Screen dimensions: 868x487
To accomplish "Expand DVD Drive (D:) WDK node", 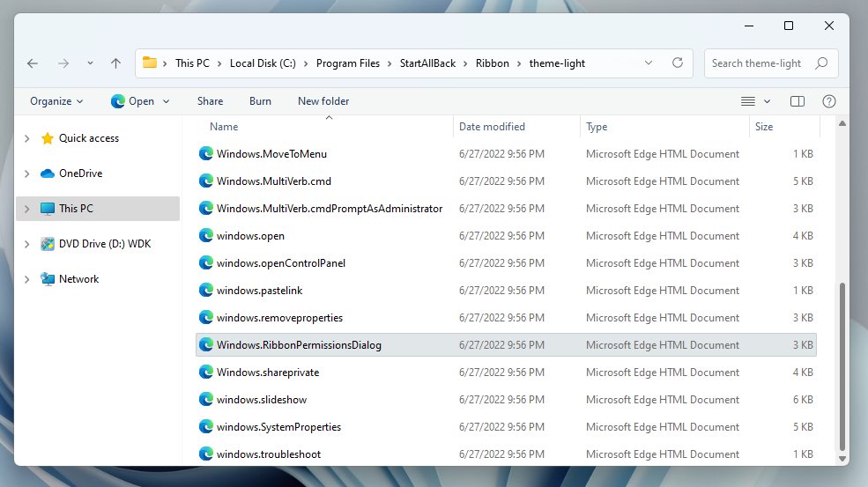I will coord(26,244).
